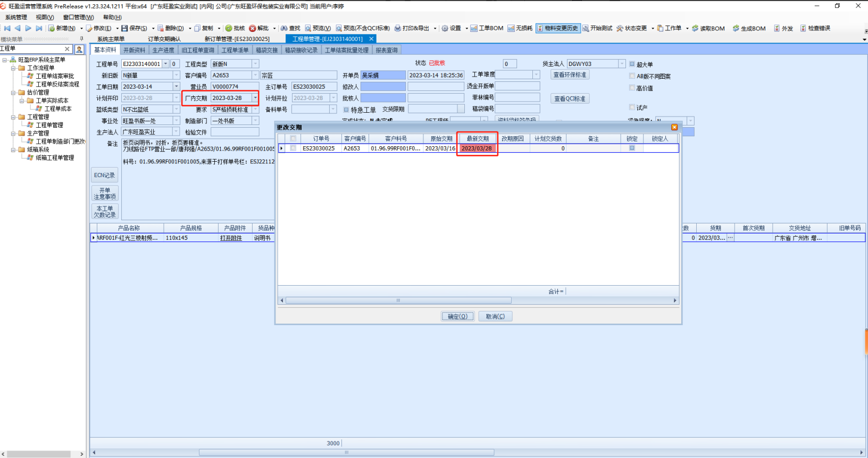The width and height of the screenshot is (868, 458).
Task: Toggle the 高价值 checkbox
Action: click(x=632, y=88)
